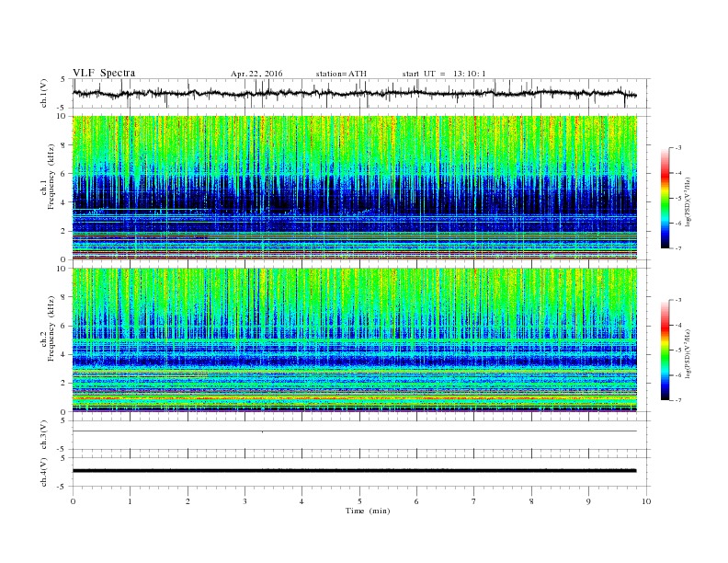Image resolution: width=728 pixels, height=563 pixels.
Task: Click the ch.1 colorbar "log(PSD)(V²/Hz)" label
Action: [688, 201]
